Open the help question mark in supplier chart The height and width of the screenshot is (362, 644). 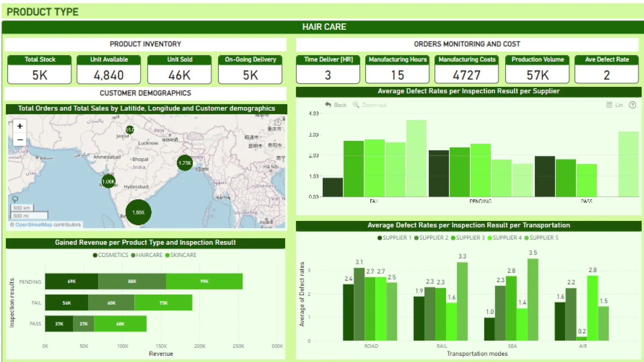pos(632,105)
